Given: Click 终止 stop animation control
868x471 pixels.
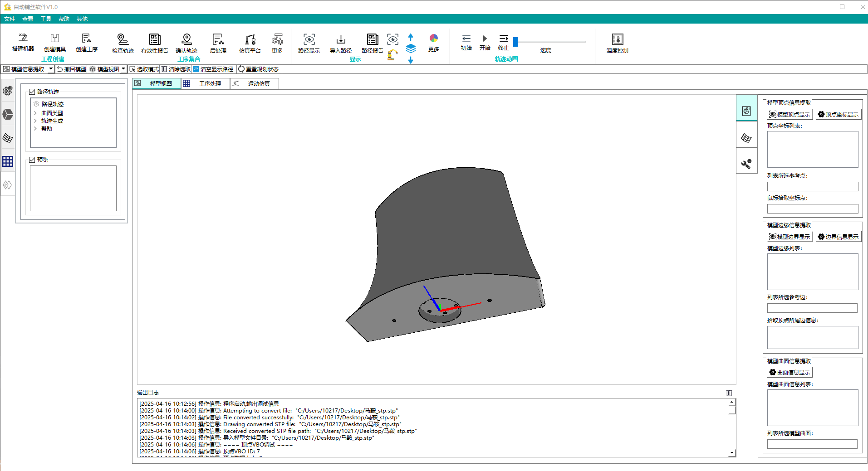Looking at the screenshot, I should (x=504, y=42).
